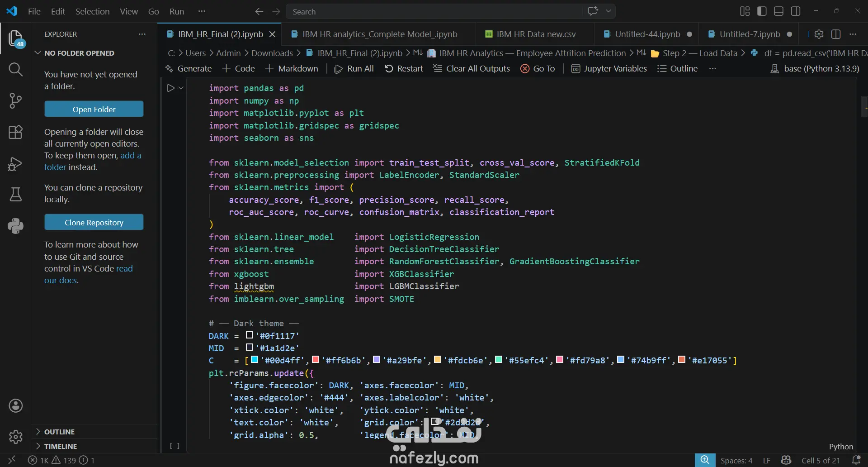Toggle the bottom Panel

[x=778, y=11]
